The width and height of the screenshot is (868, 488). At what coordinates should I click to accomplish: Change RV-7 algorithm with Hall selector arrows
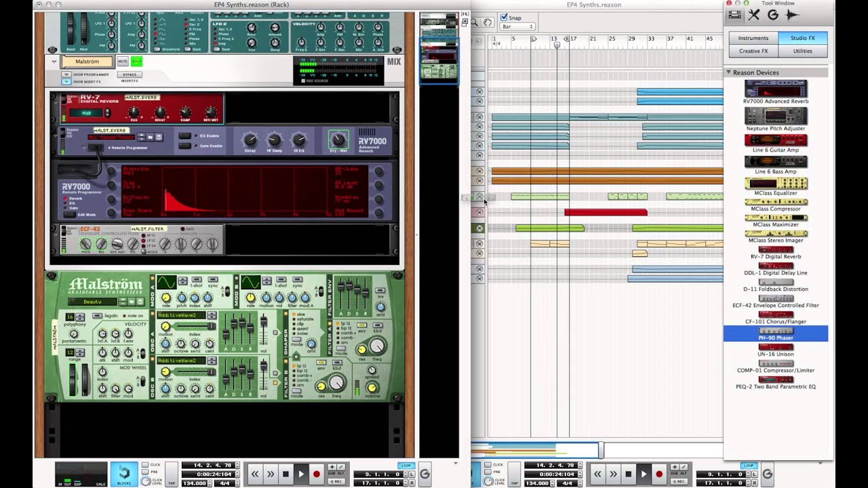click(106, 113)
